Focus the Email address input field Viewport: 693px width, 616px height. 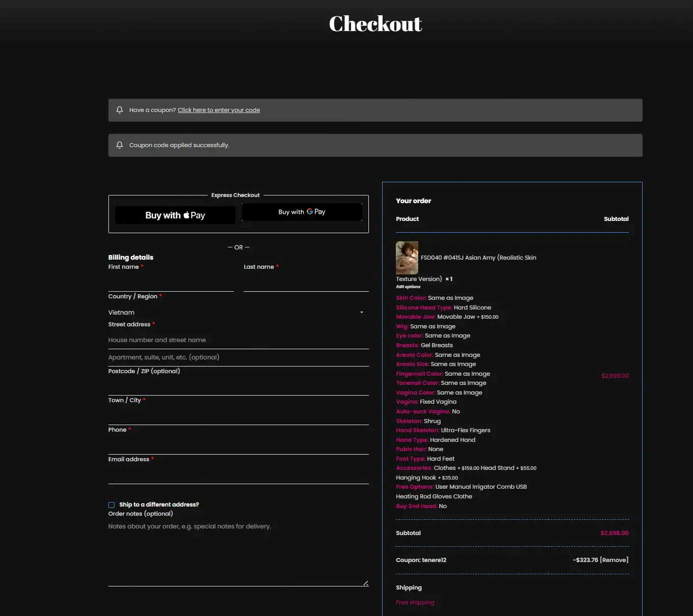(239, 475)
